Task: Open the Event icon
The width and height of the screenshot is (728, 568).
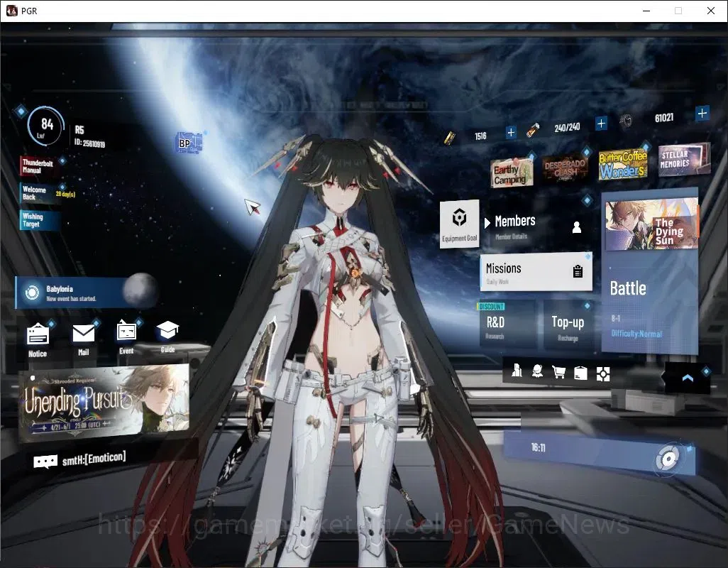Action: click(126, 332)
